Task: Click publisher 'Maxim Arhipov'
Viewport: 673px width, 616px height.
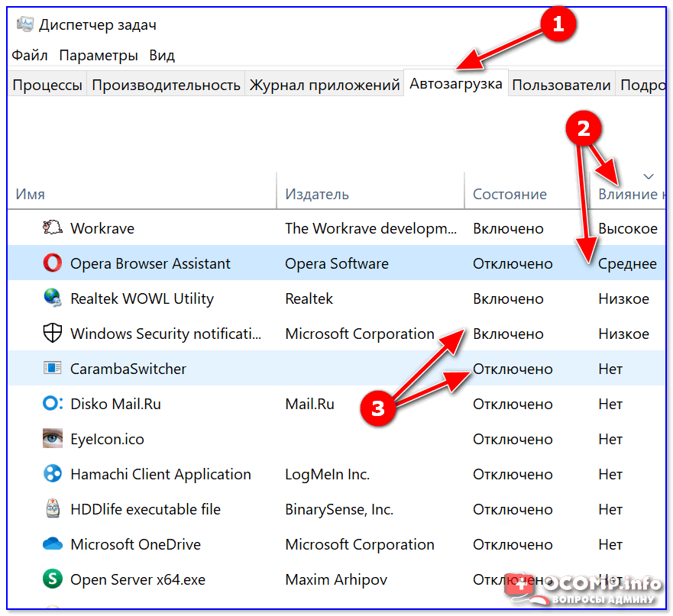Action: coord(336,579)
